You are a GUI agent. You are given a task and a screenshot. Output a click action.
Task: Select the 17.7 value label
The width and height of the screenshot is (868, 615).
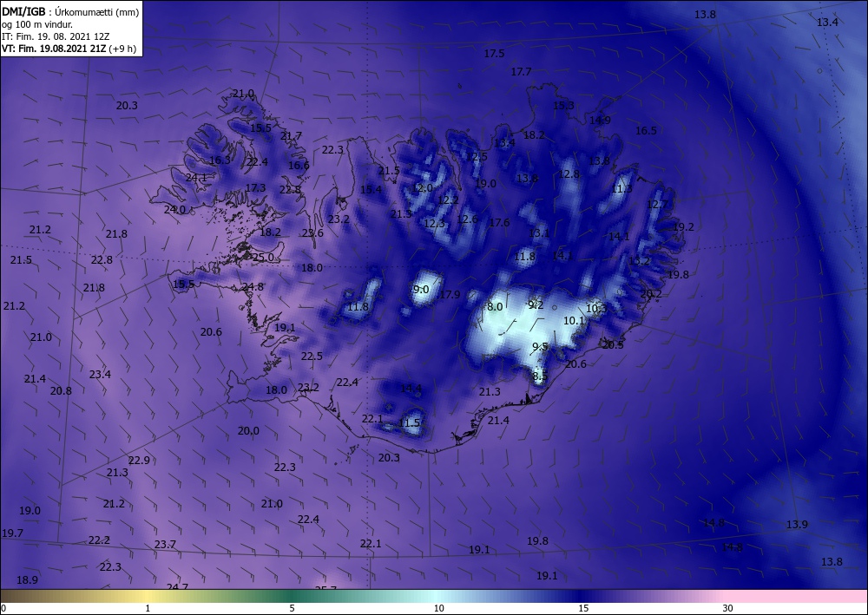(x=521, y=71)
